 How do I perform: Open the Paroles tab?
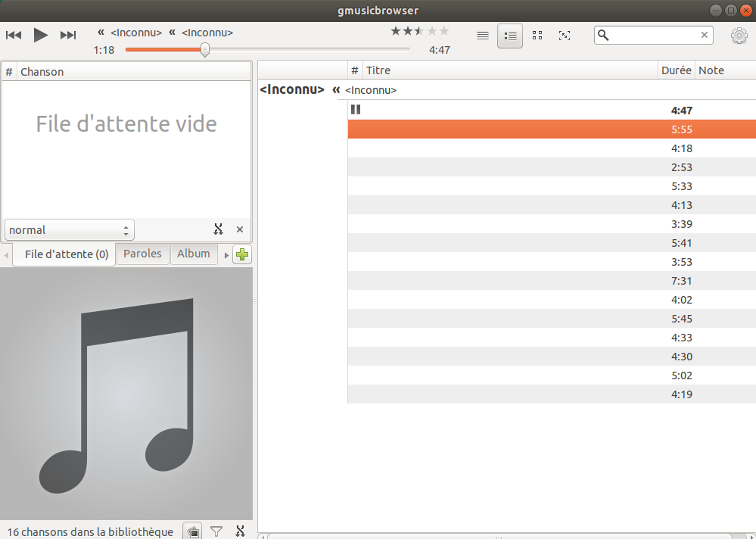click(x=142, y=254)
